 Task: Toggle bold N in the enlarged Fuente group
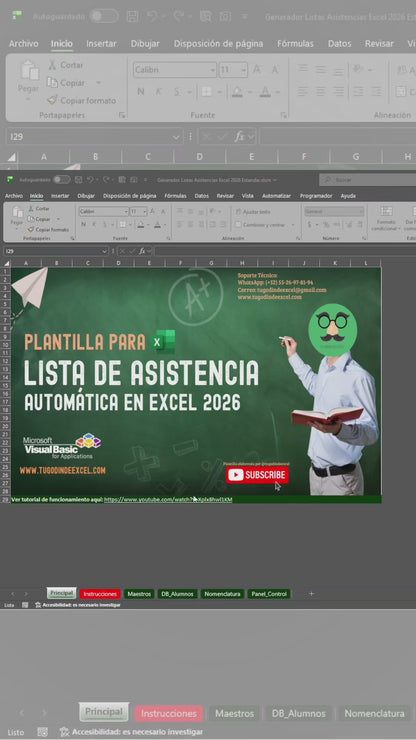[140, 92]
